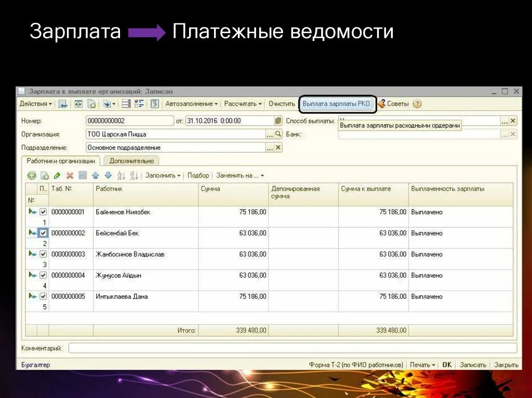
Task: Expand the Автозаполнение dropdown
Action: pos(191,104)
